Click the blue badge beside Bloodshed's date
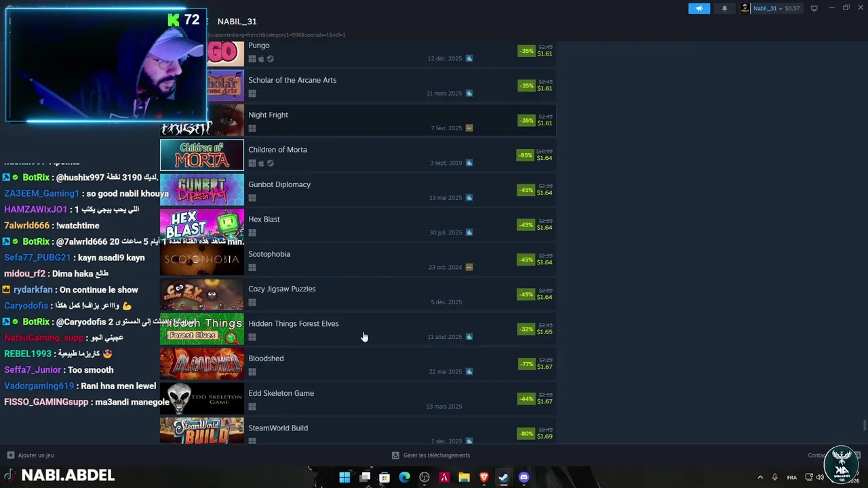Viewport: 868px width, 488px height. tap(469, 371)
